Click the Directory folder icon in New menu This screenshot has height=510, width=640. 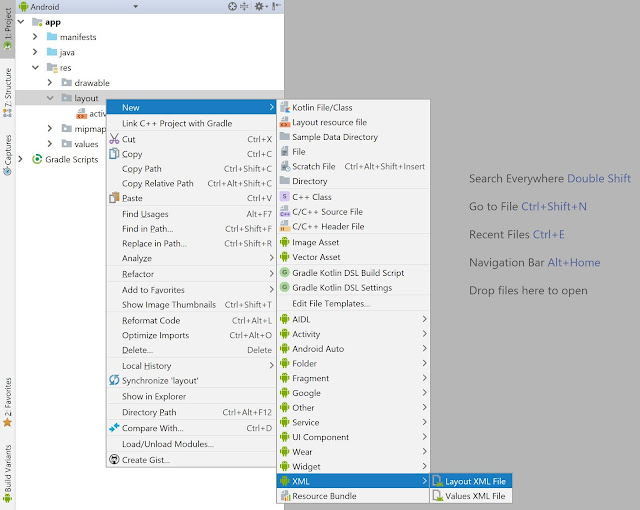pyautogui.click(x=285, y=181)
